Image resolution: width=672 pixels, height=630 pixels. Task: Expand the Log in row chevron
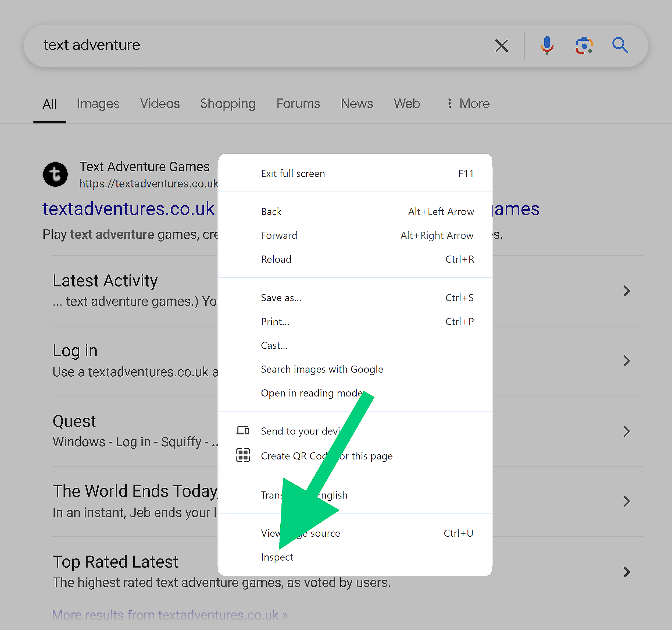tap(626, 361)
